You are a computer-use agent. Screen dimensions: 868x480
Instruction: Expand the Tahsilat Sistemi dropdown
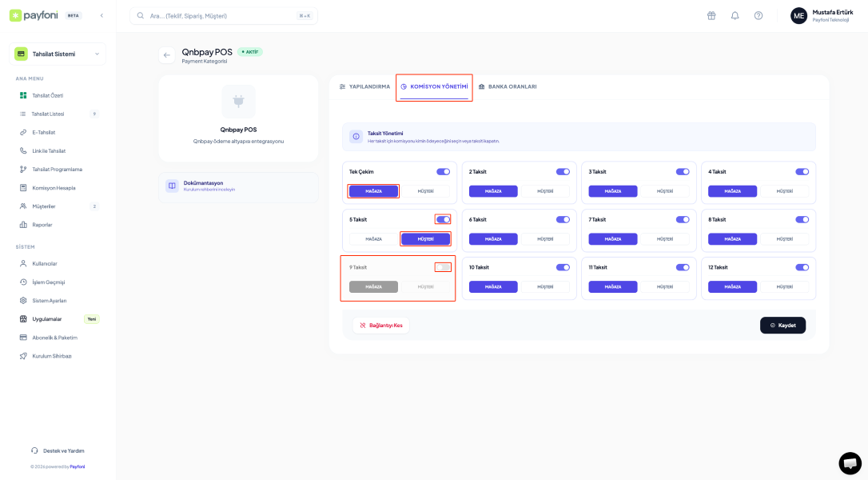(x=58, y=54)
